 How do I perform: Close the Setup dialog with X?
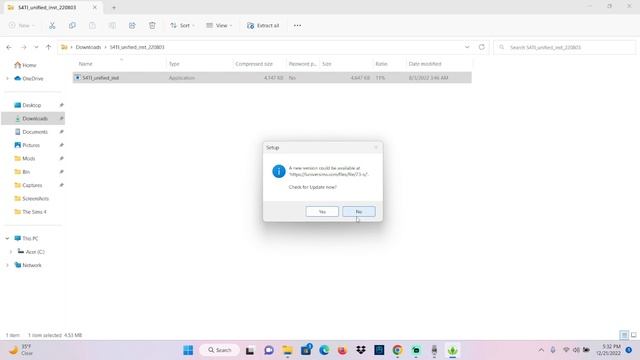click(x=376, y=147)
